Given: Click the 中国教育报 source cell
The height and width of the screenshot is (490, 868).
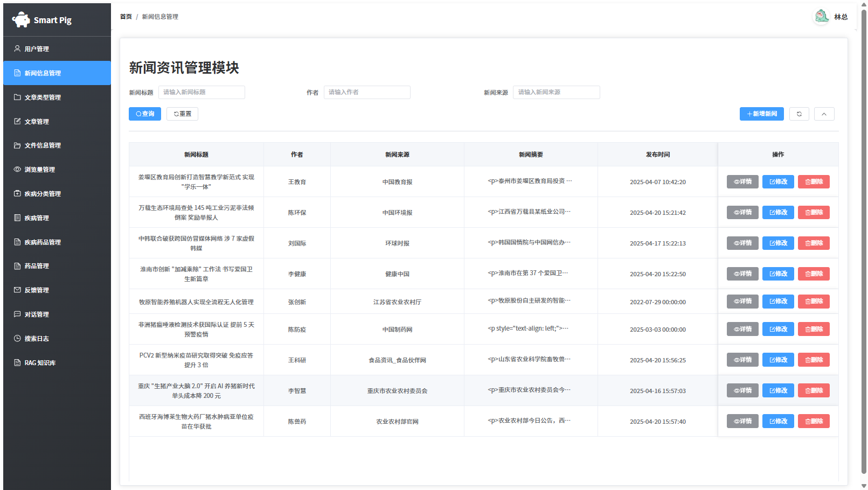Looking at the screenshot, I should click(398, 182).
